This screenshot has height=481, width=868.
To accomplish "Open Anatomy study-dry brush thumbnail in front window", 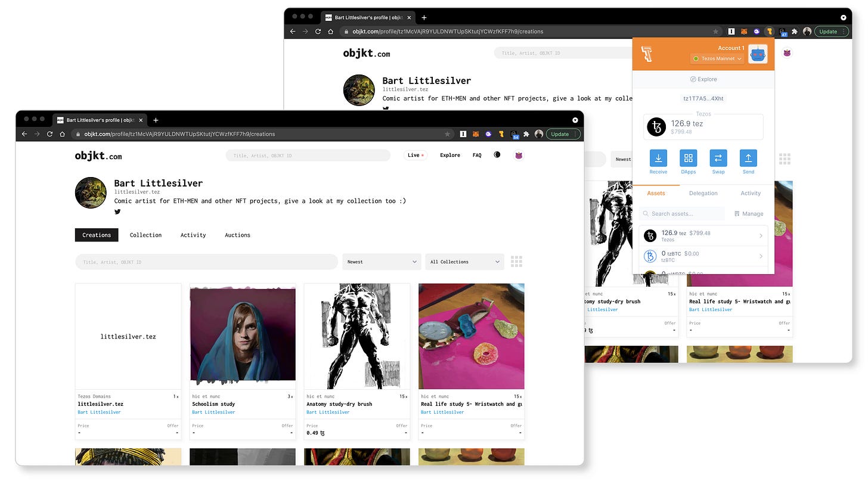I will click(x=357, y=336).
